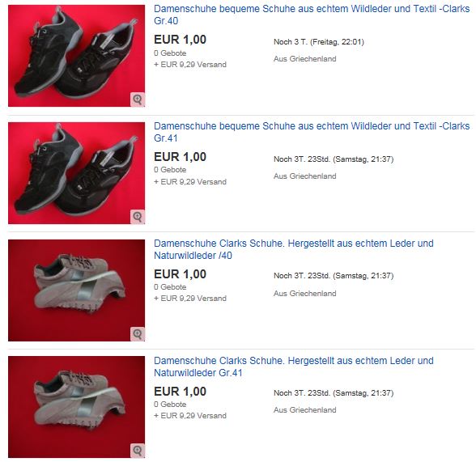Open listing title Wildleder und Textil -Clarks Gr.40

[x=312, y=15]
